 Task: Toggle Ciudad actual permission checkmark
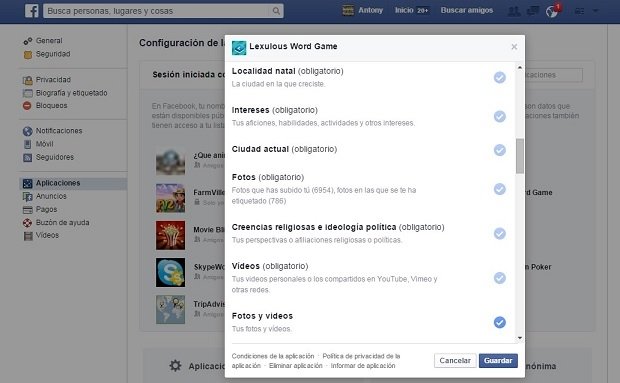(500, 150)
